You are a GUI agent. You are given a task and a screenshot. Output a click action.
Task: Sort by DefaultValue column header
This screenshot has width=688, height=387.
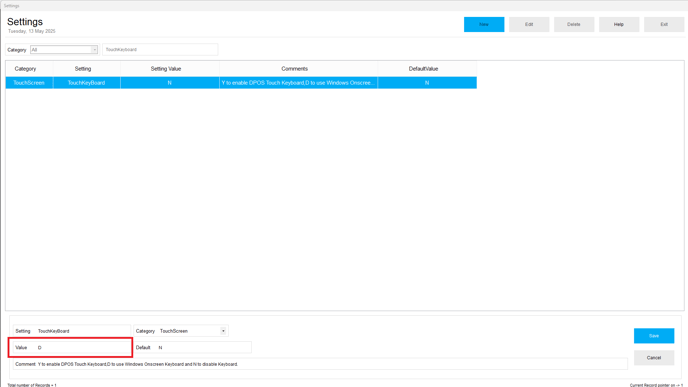coord(423,69)
